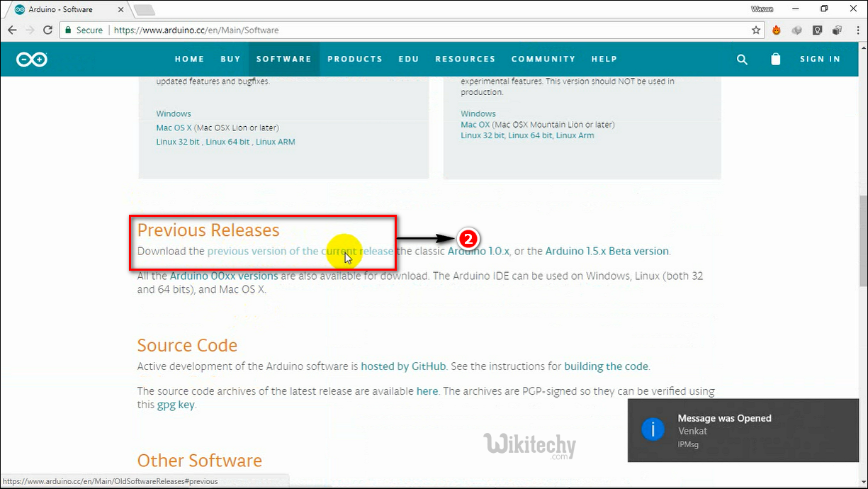The width and height of the screenshot is (868, 489).
Task: Open the Arduino 1.0.x link
Action: coord(478,251)
